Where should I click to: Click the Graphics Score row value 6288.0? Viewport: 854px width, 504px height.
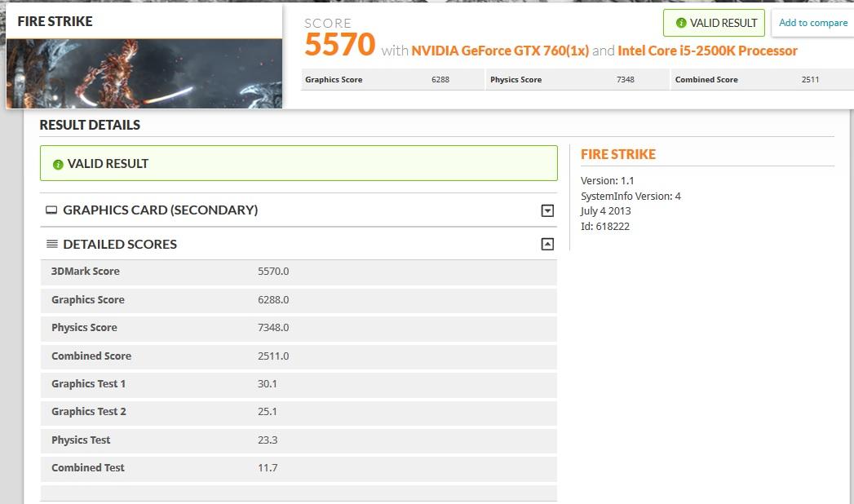[273, 299]
